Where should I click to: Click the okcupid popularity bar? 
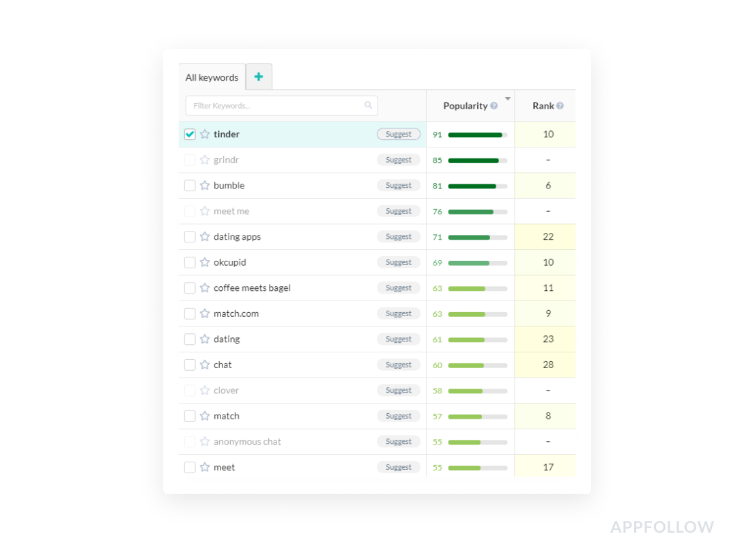click(478, 263)
